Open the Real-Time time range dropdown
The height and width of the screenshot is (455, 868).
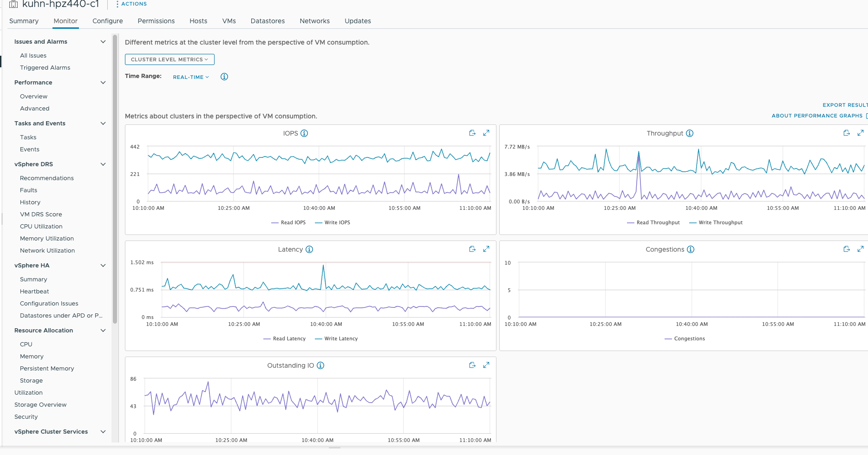191,77
